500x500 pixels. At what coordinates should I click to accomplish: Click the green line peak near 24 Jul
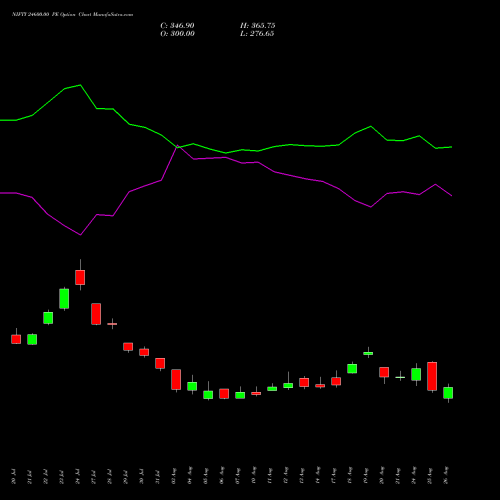tap(80, 85)
